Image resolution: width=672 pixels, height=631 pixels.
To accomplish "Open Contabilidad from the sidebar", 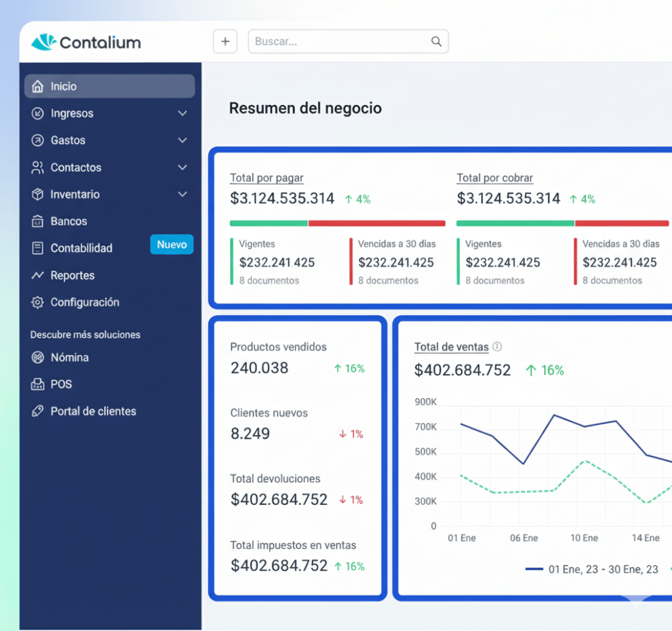I will [81, 249].
